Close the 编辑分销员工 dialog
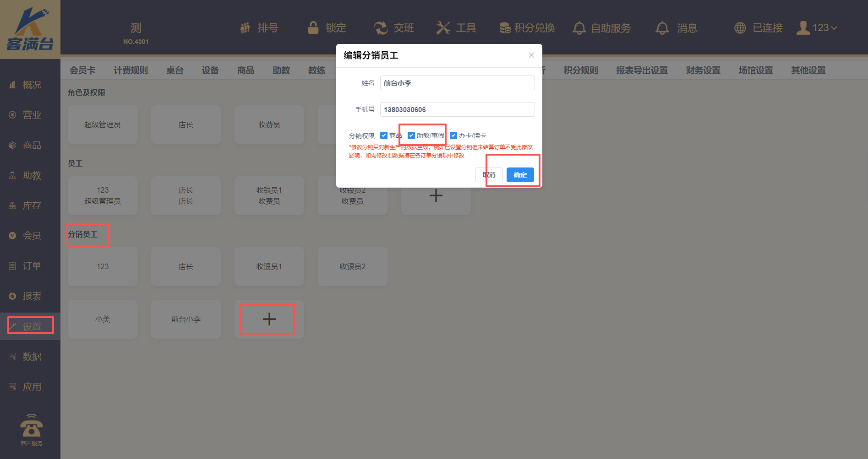The width and height of the screenshot is (868, 459). click(x=531, y=55)
